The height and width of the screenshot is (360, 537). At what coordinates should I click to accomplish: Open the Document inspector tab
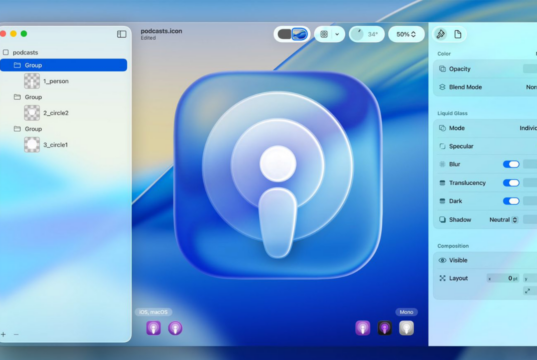[458, 34]
